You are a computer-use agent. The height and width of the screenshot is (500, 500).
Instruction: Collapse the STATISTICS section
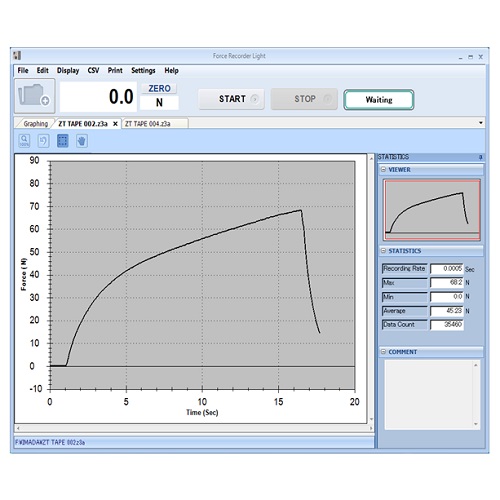[383, 251]
